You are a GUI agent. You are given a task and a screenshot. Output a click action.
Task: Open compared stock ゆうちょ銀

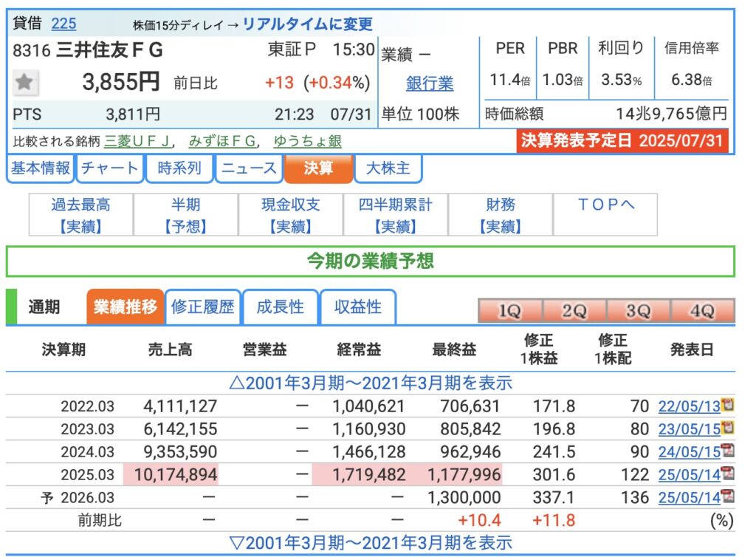point(308,141)
